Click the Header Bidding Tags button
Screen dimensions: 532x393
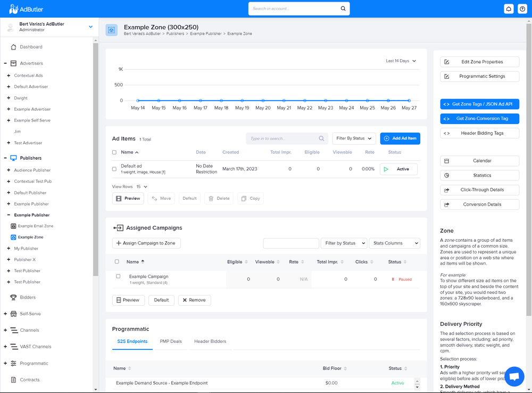(x=479, y=133)
